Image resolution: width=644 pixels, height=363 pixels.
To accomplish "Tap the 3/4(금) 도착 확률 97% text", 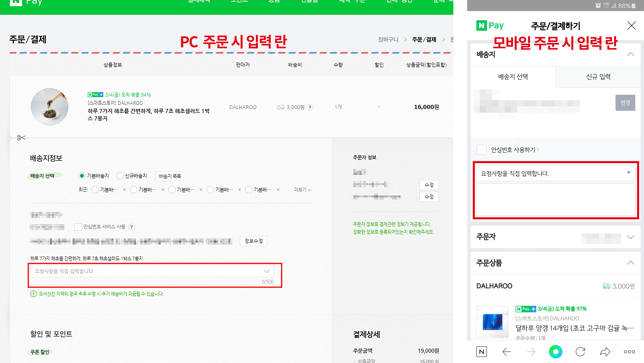I will pos(562,309).
